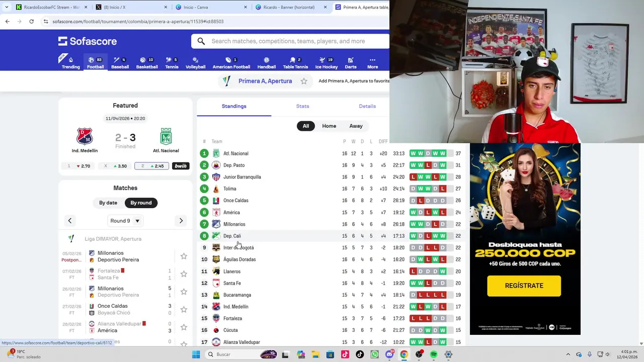Open File Explorer from the taskbar
Screen dimensions: 644x362
315,354
